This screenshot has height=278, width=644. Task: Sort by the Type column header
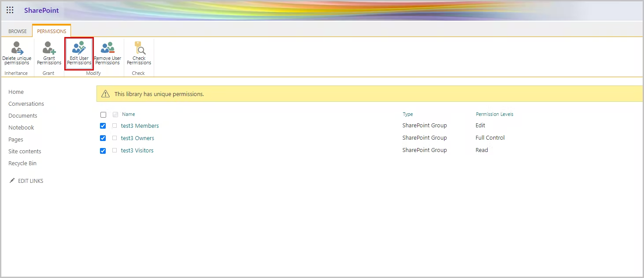[408, 114]
